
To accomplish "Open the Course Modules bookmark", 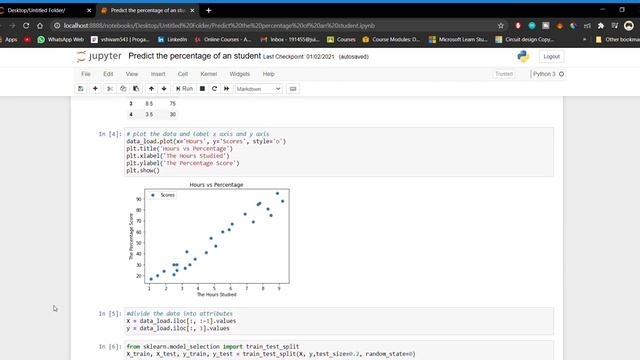I will 391,40.
